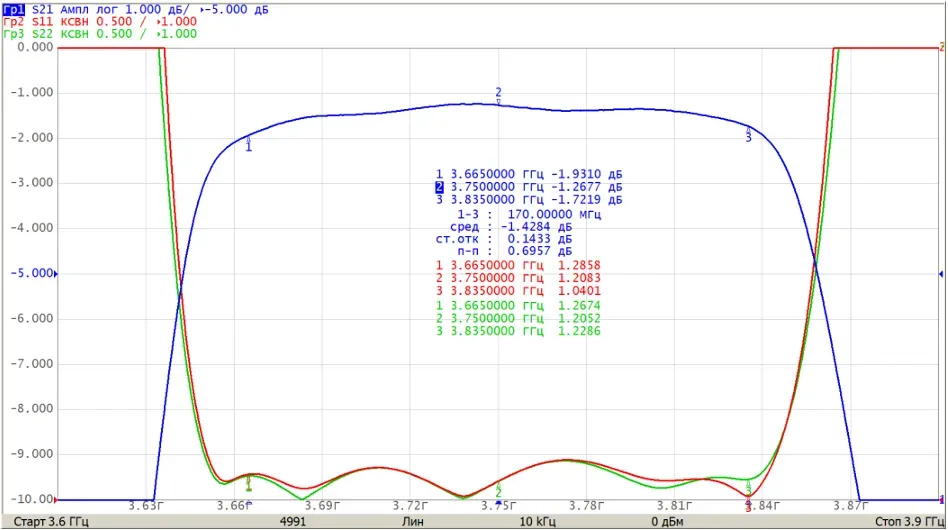
Task: Click the -3.000 Y-axis label
Action: point(32,183)
